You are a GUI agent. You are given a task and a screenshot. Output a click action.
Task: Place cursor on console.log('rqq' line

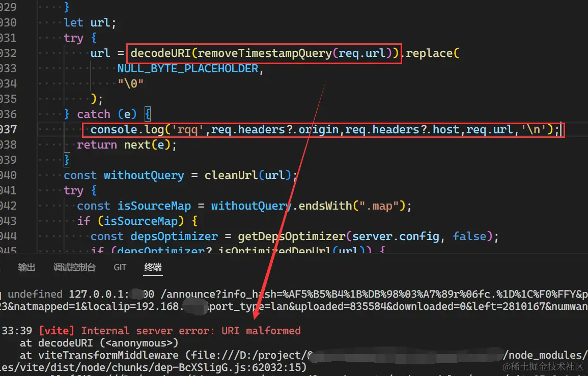pos(324,130)
